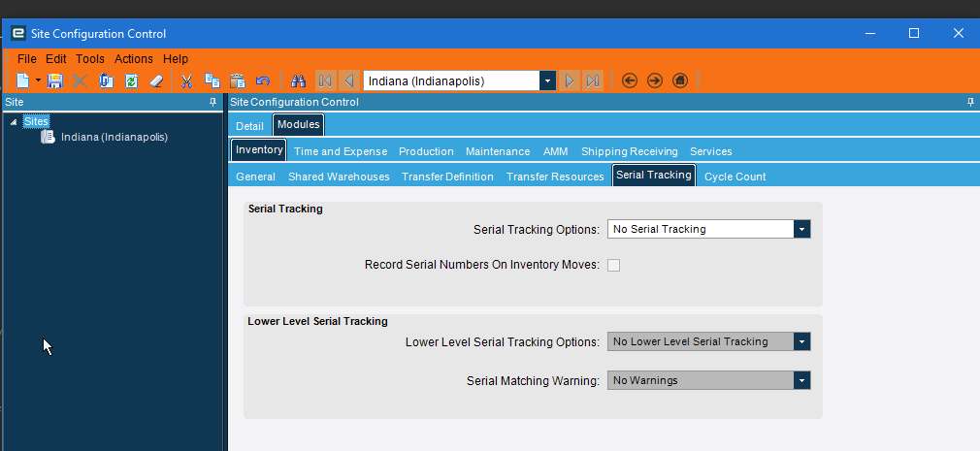The height and width of the screenshot is (451, 980).
Task: Click the Forward circled arrow icon
Action: click(x=654, y=81)
